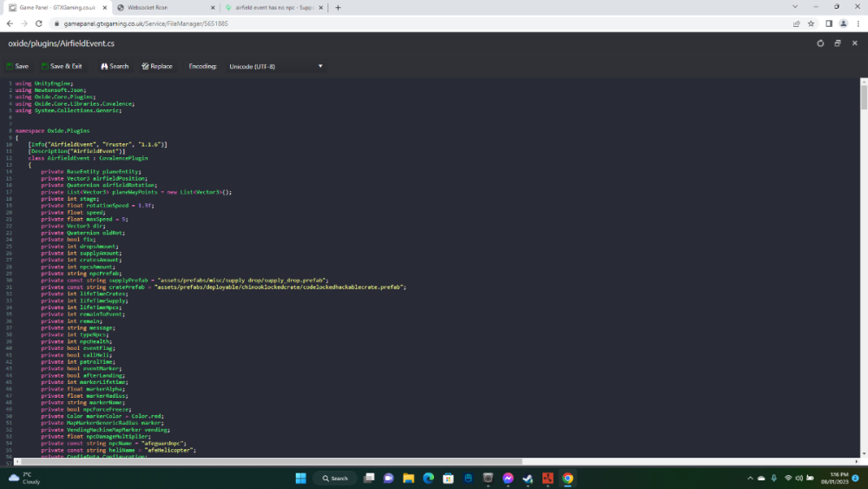868x489 pixels.
Task: Open Steam from taskbar
Action: pyautogui.click(x=528, y=478)
